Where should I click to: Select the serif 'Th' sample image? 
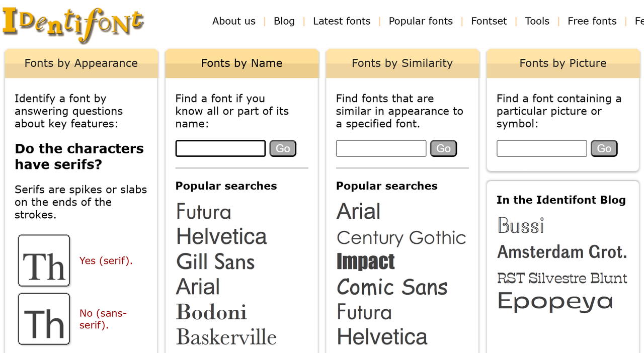44,260
